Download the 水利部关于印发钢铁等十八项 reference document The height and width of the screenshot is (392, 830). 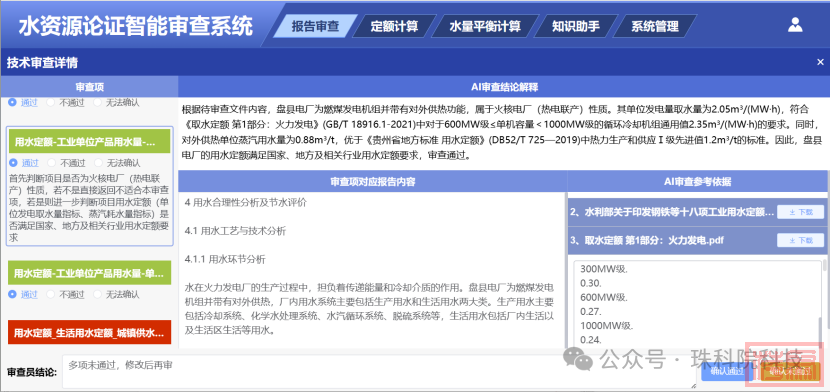(x=800, y=212)
